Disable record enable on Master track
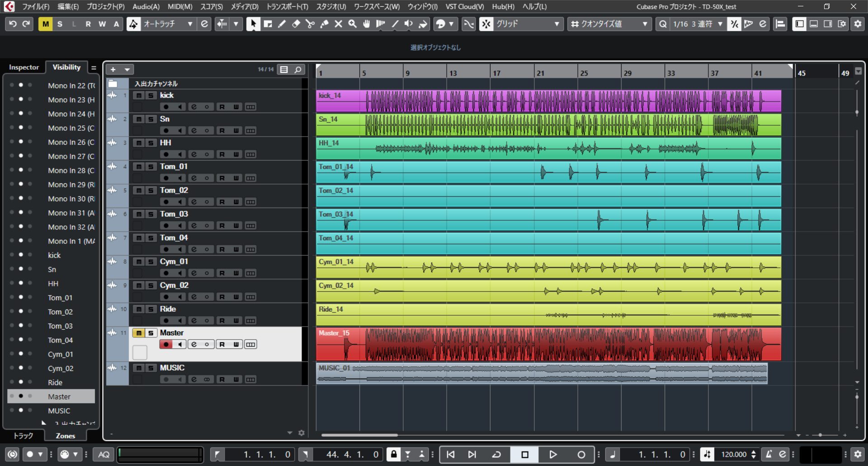868x466 pixels. pyautogui.click(x=166, y=345)
